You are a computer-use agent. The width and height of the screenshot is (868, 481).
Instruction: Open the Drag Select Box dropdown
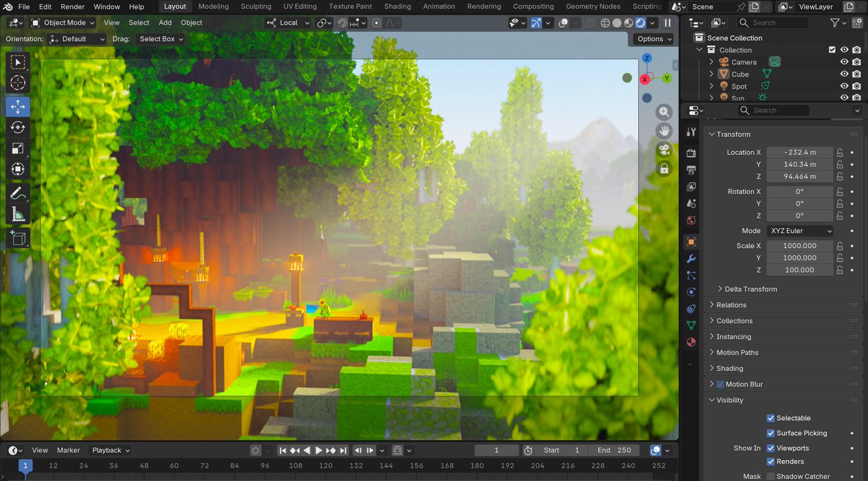[x=160, y=39]
